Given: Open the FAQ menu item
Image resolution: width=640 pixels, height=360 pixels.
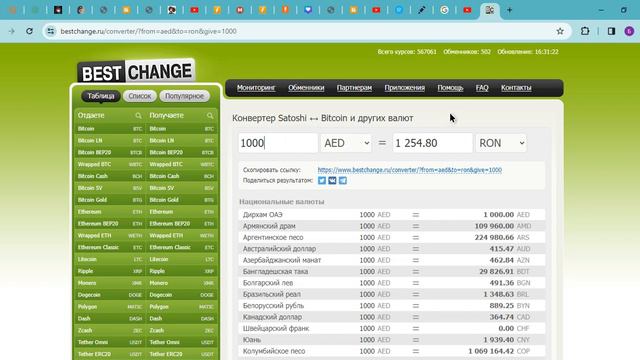Looking at the screenshot, I should point(482,88).
